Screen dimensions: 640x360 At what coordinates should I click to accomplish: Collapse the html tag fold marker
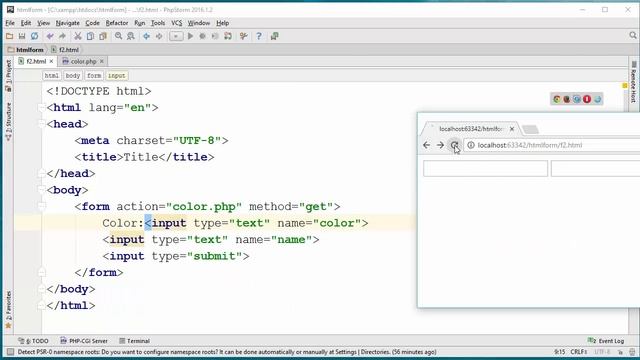coord(41,108)
